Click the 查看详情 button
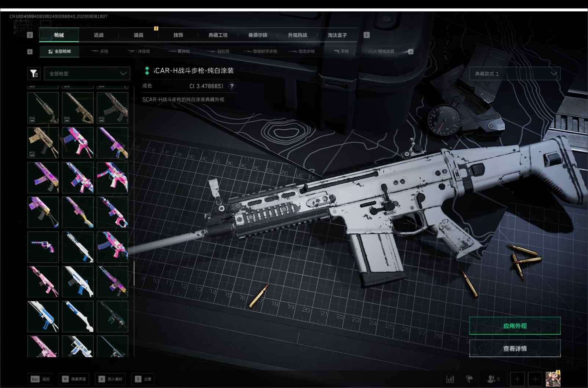This screenshot has width=588, height=388. (515, 348)
